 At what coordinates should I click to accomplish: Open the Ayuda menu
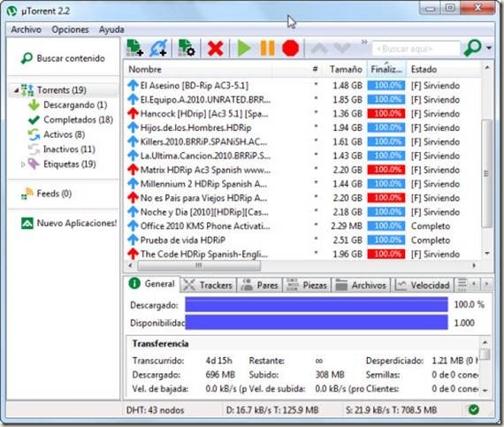(x=111, y=29)
